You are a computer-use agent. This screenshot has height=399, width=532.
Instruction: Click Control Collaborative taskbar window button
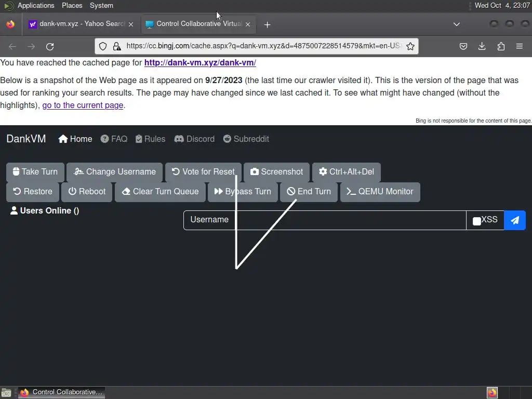[61, 392]
